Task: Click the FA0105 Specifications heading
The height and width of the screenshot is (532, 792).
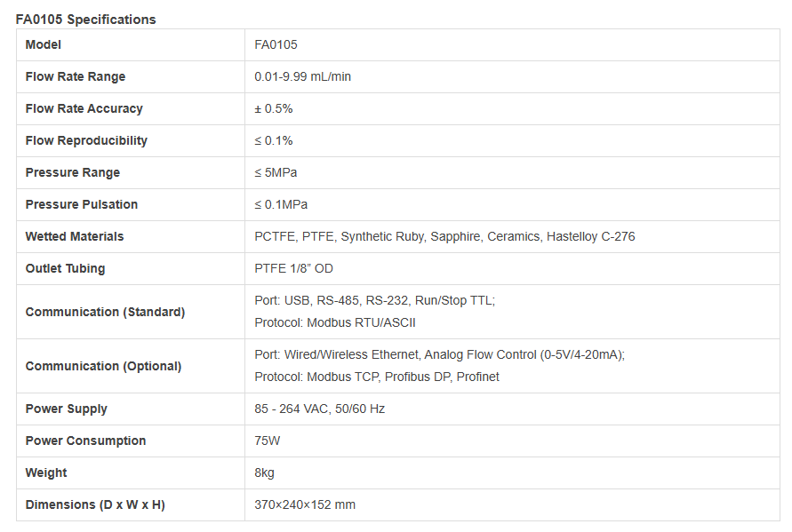Action: [85, 20]
